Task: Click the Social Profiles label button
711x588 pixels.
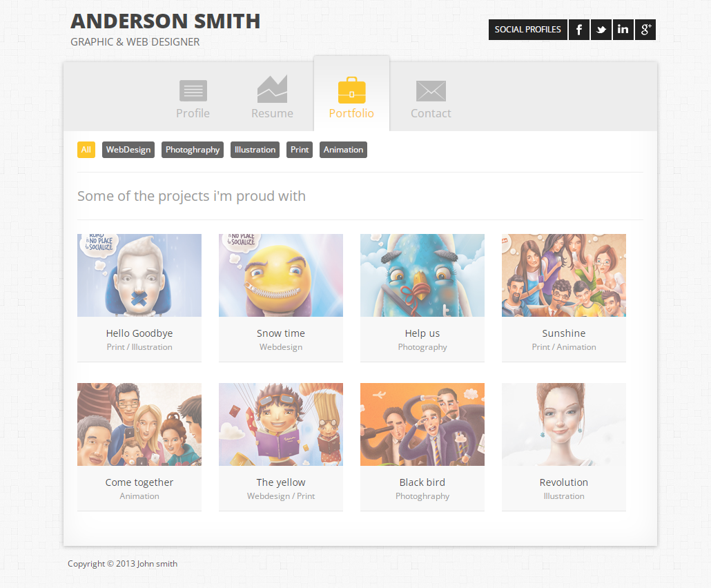Action: click(528, 30)
